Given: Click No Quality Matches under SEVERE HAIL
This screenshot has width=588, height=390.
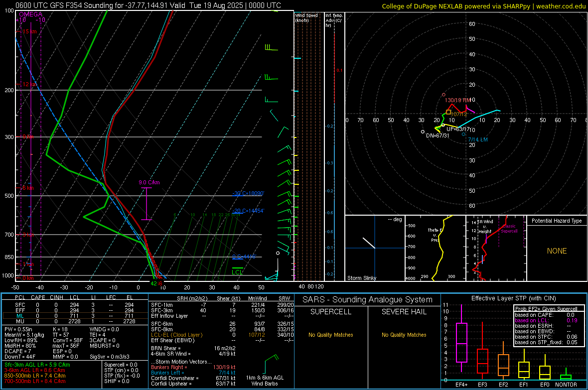Looking at the screenshot, I should [x=404, y=335].
